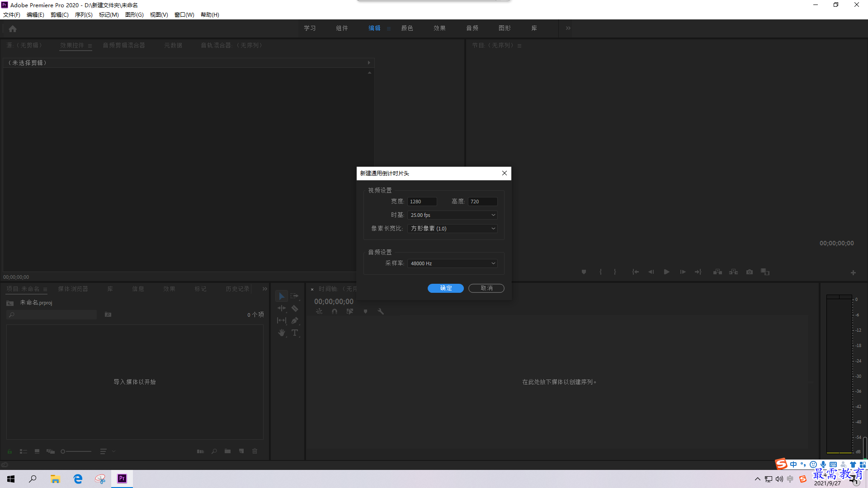Click Go to In point button
The image size is (868, 488).
[635, 272]
